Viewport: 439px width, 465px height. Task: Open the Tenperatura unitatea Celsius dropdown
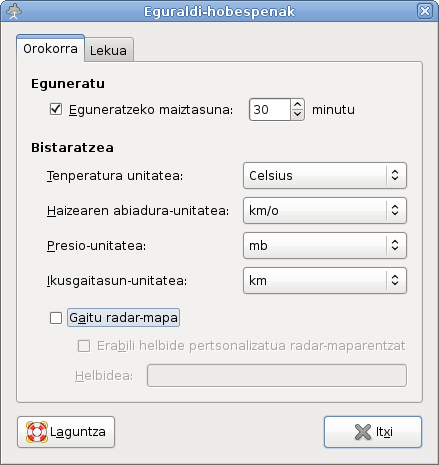pos(325,175)
